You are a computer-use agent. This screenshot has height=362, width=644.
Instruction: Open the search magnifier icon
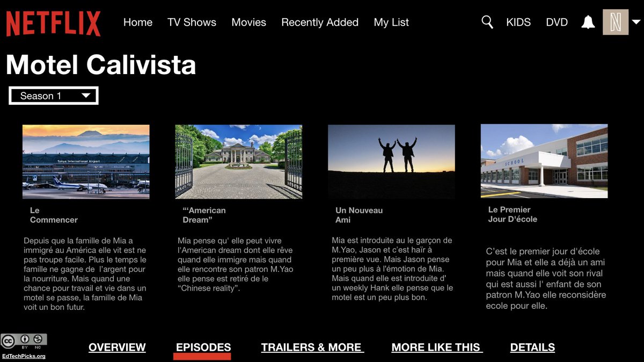point(487,22)
